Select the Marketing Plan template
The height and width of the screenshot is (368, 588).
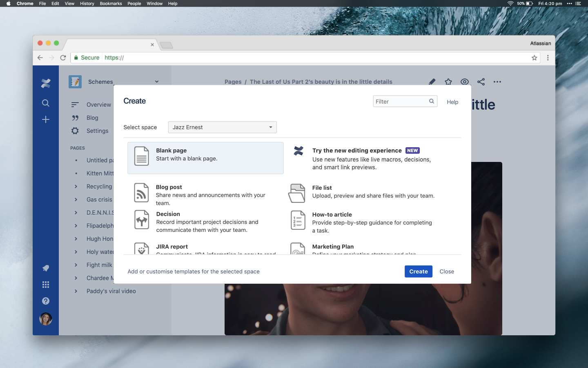[x=362, y=249]
